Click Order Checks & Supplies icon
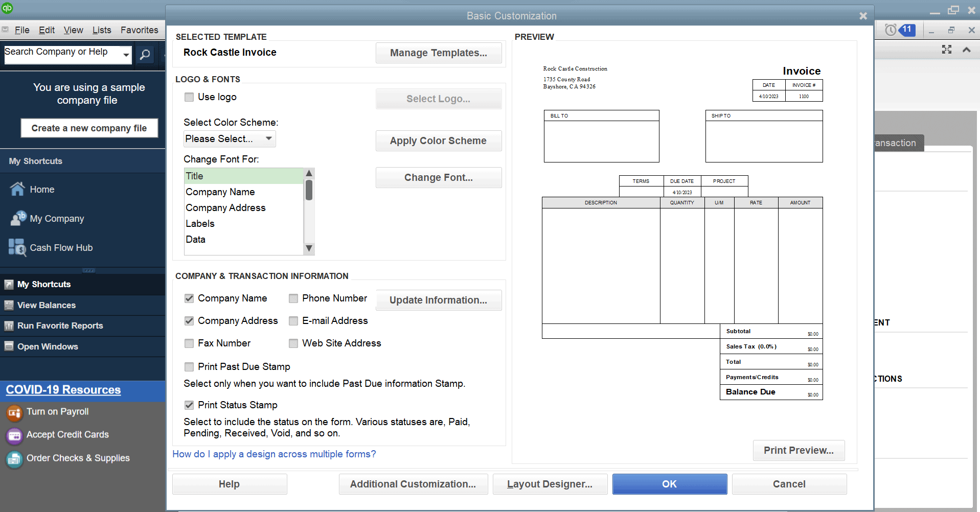 pyautogui.click(x=14, y=459)
